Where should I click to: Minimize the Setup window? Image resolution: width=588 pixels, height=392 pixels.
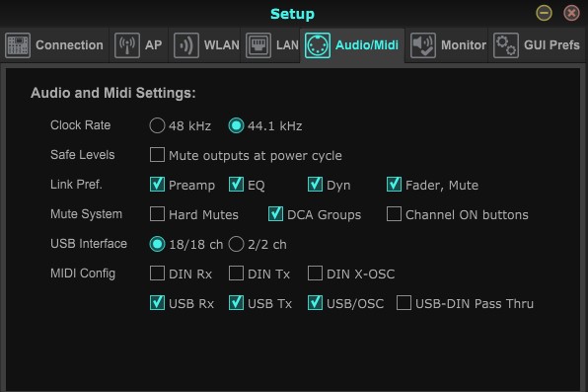point(544,13)
